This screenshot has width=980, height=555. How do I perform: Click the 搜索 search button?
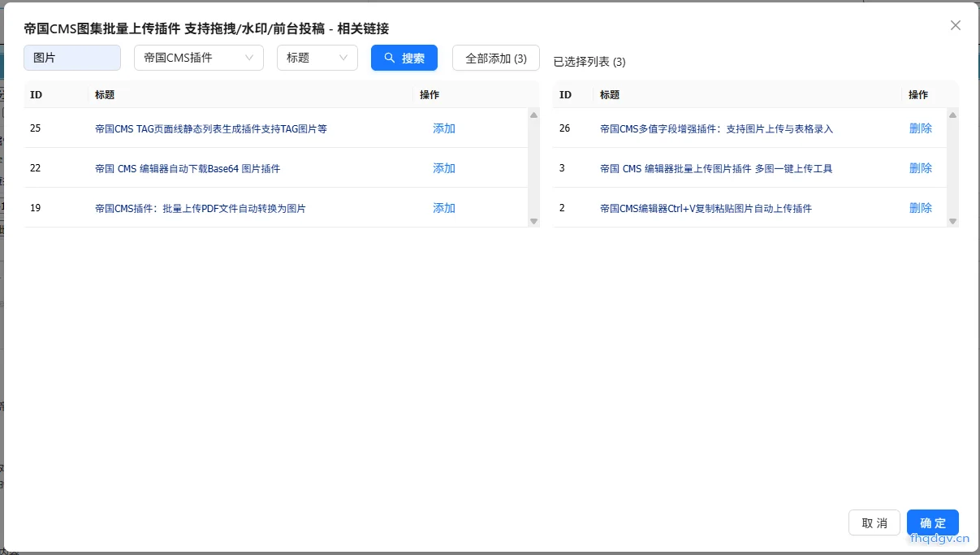pos(404,58)
